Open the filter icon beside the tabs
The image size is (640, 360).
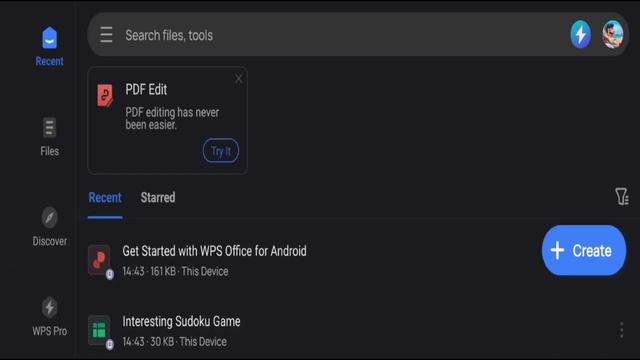622,197
